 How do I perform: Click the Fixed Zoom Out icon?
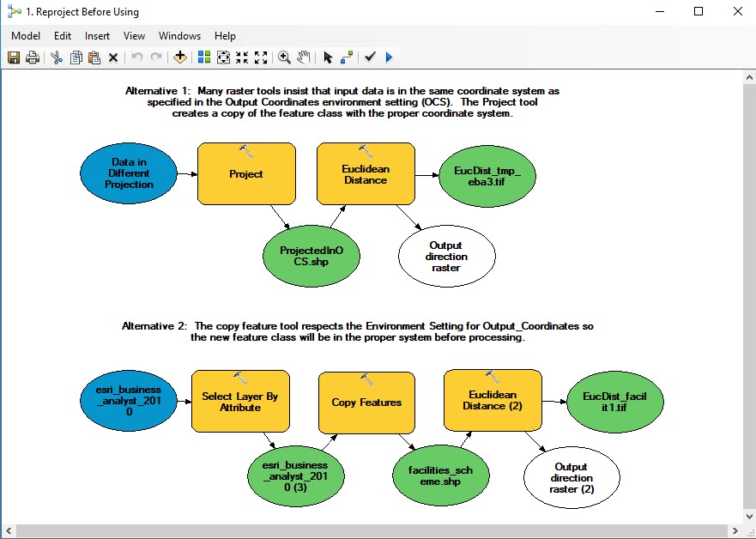pyautogui.click(x=261, y=58)
